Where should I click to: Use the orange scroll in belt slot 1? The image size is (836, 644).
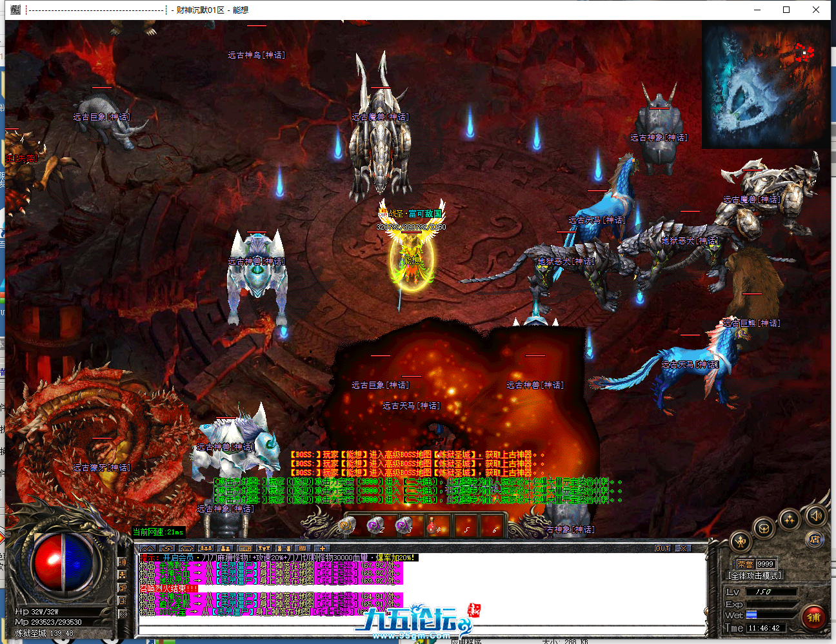(x=346, y=525)
